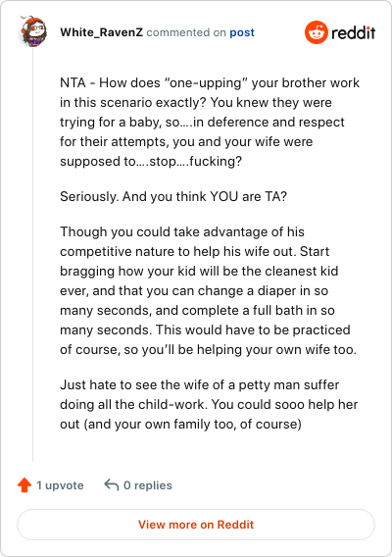The image size is (392, 557).
Task: Click the line ending "supposed to....stop....fucking?"
Action: click(x=151, y=161)
